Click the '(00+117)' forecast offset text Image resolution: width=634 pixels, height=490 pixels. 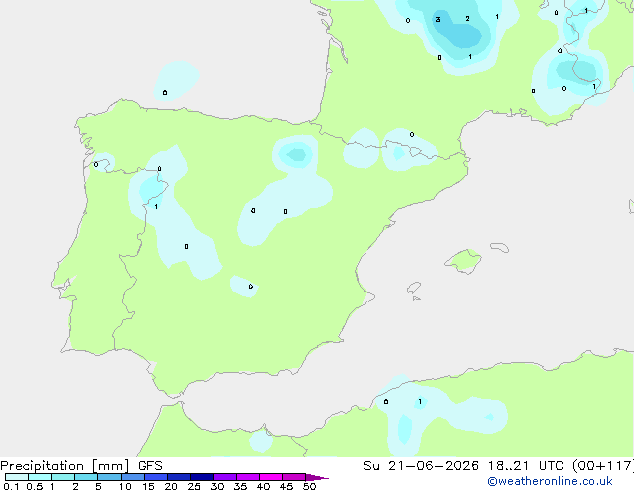pyautogui.click(x=603, y=466)
